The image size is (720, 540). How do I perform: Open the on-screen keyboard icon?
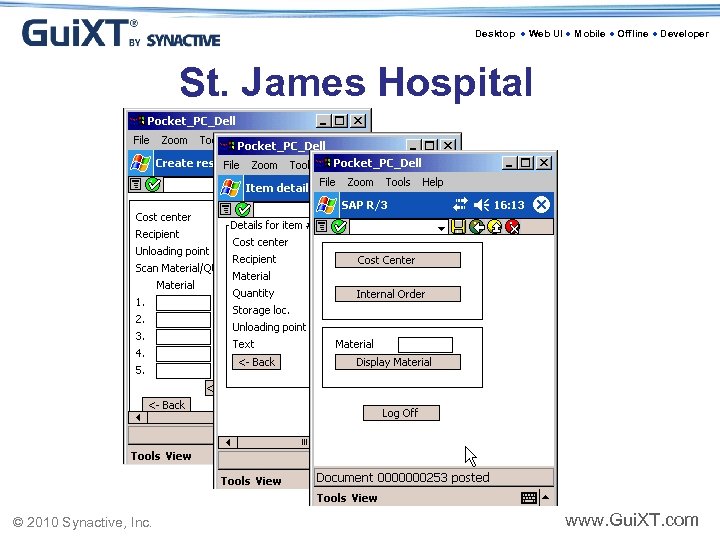[529, 498]
